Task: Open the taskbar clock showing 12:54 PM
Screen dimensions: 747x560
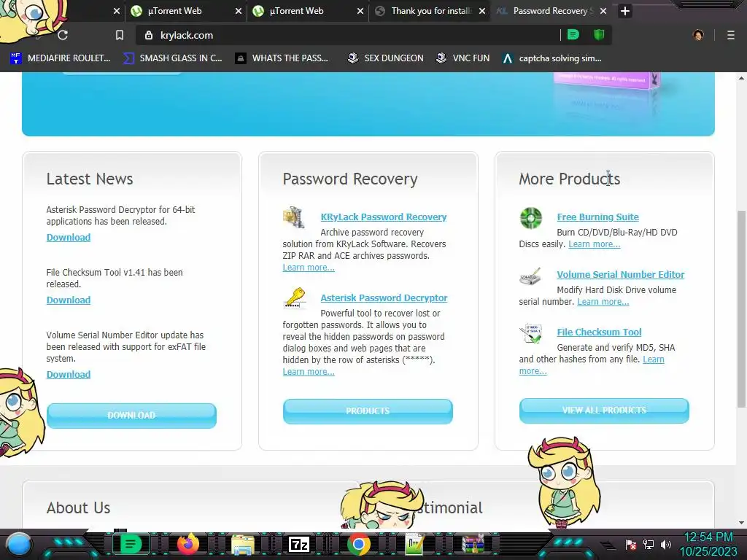Action: [708, 544]
